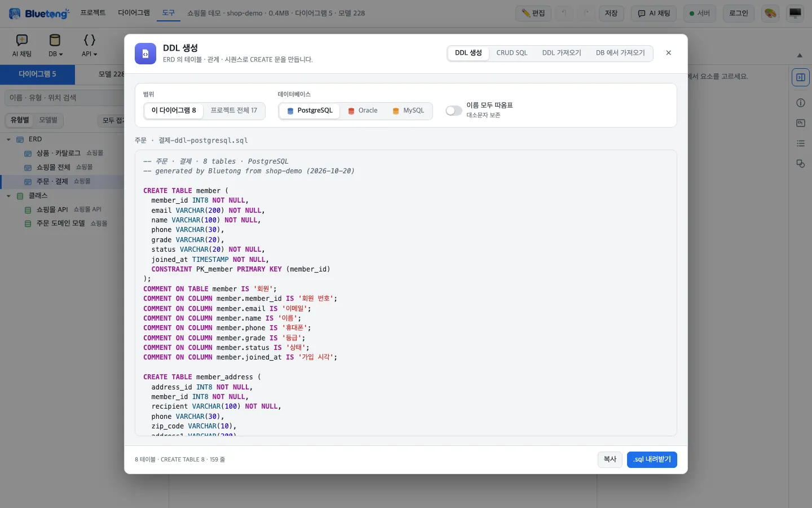Image resolution: width=812 pixels, height=508 pixels.
Task: Select Oracle database option
Action: tap(363, 111)
